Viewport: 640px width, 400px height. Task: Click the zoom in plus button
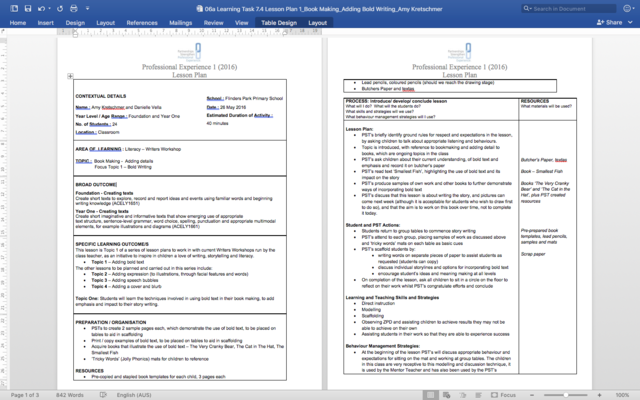(599, 395)
